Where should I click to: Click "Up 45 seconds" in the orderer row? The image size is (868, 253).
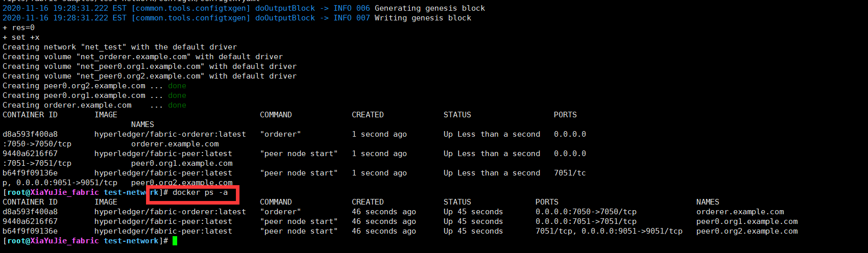[473, 212]
